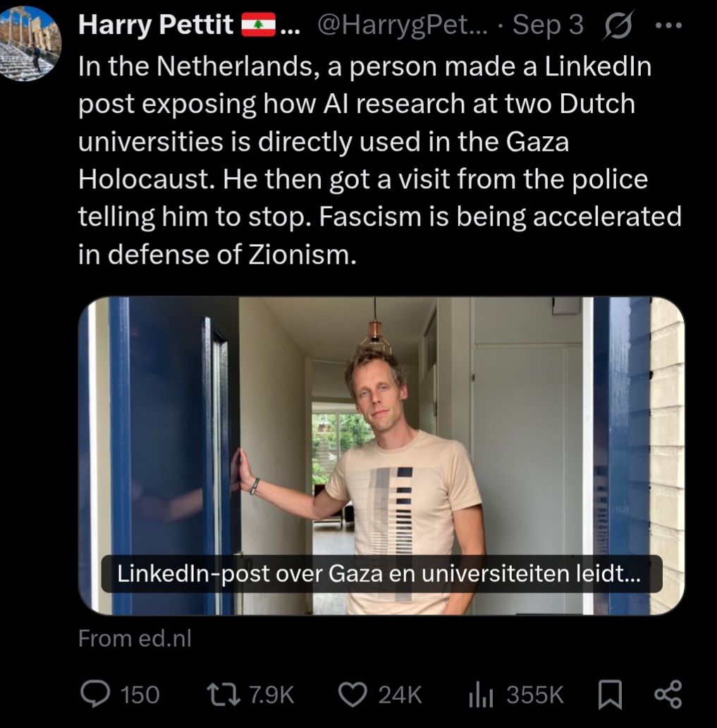Image resolution: width=717 pixels, height=728 pixels.
Task: Click the views bar chart icon
Action: pos(482,695)
